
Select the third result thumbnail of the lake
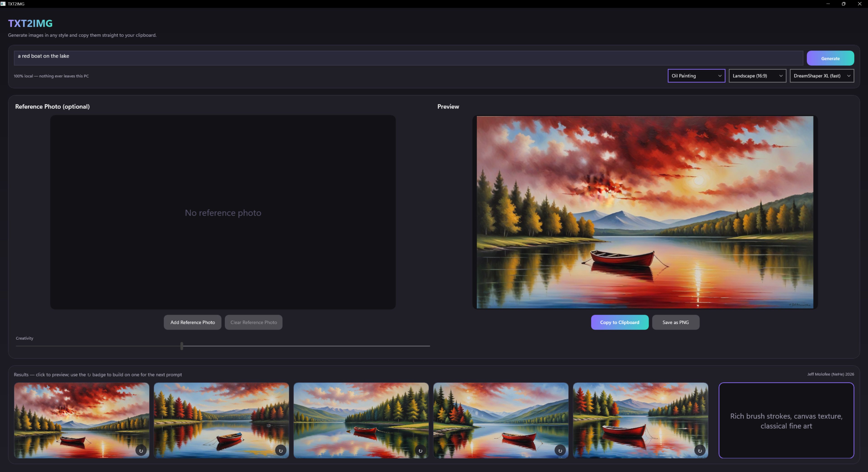click(x=361, y=420)
